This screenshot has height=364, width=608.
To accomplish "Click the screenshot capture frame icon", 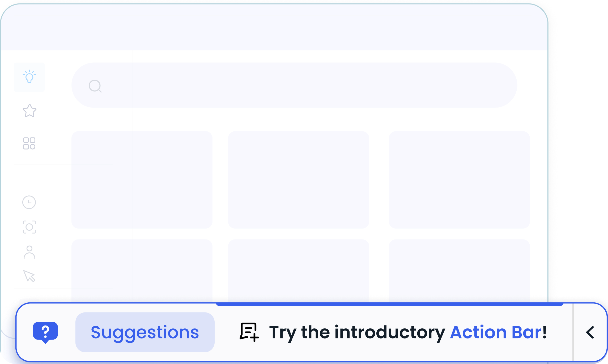I will pos(29,227).
